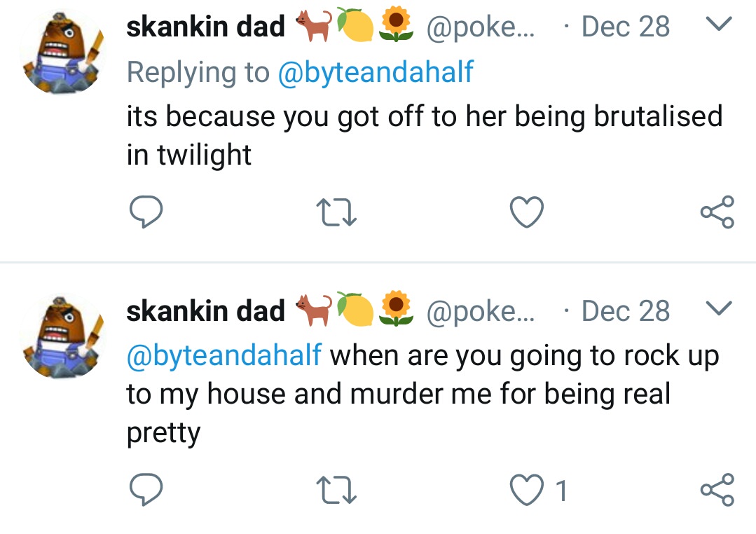Open @byteandahalf in the Replying to line
756x534 pixels.
(376, 73)
